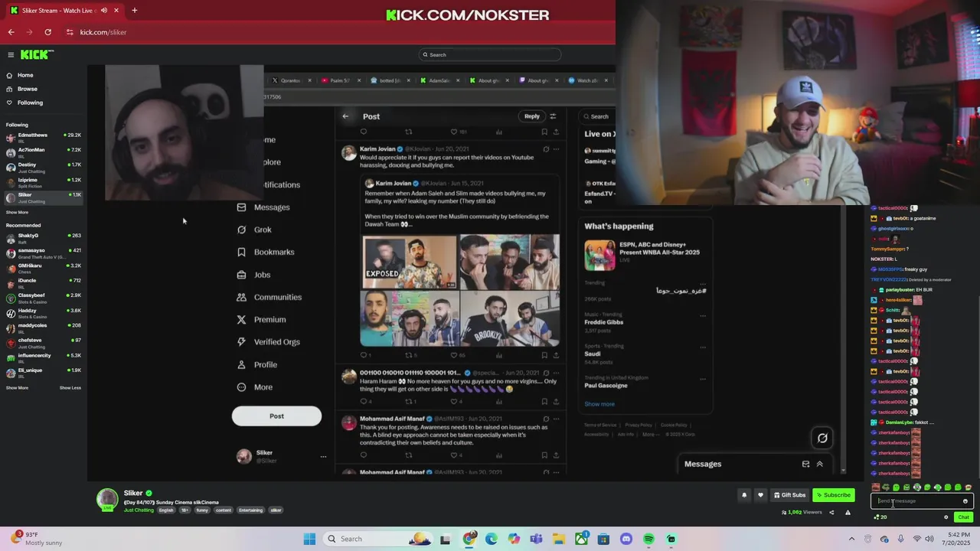Open the Windows Start menu
Screen dimensions: 980x551
point(309,539)
